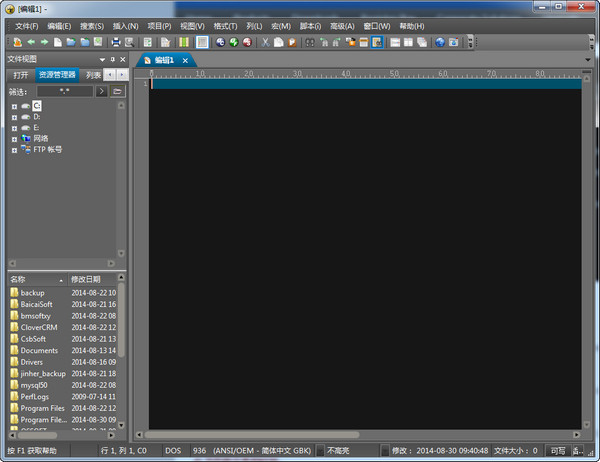Image resolution: width=600 pixels, height=462 pixels.
Task: Sort by the 修改日期 column header
Action: [x=85, y=279]
